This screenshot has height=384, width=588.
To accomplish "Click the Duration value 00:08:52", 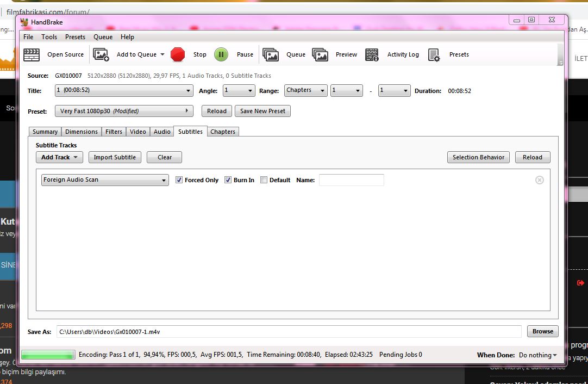I will coord(459,91).
